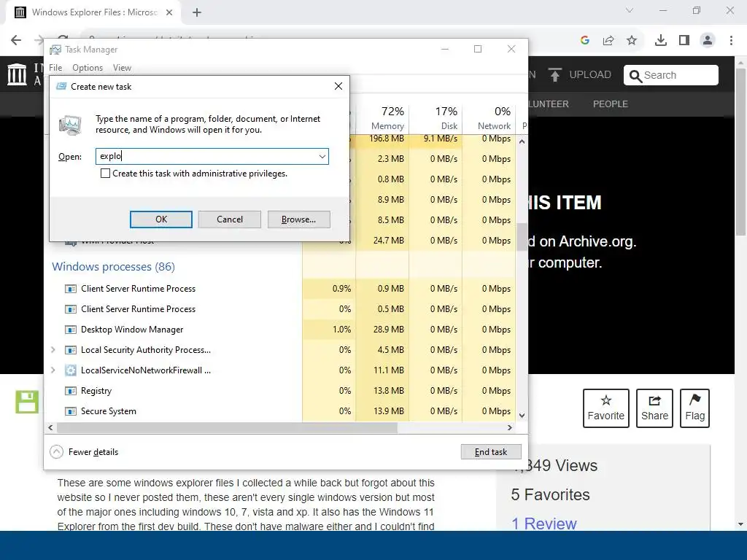Open the Open field dropdown arrow
Image resolution: width=747 pixels, height=560 pixels.
tap(322, 157)
